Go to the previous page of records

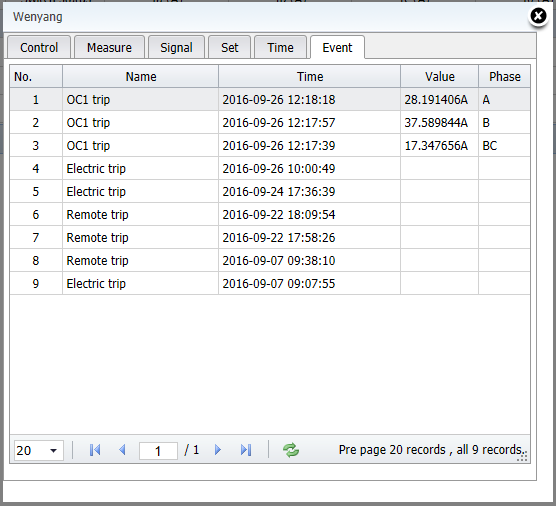pos(122,450)
